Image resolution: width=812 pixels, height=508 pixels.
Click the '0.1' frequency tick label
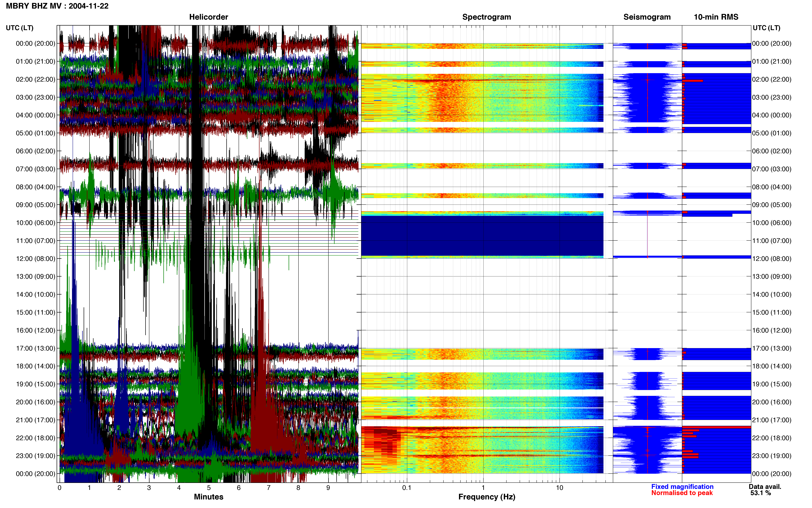[407, 488]
